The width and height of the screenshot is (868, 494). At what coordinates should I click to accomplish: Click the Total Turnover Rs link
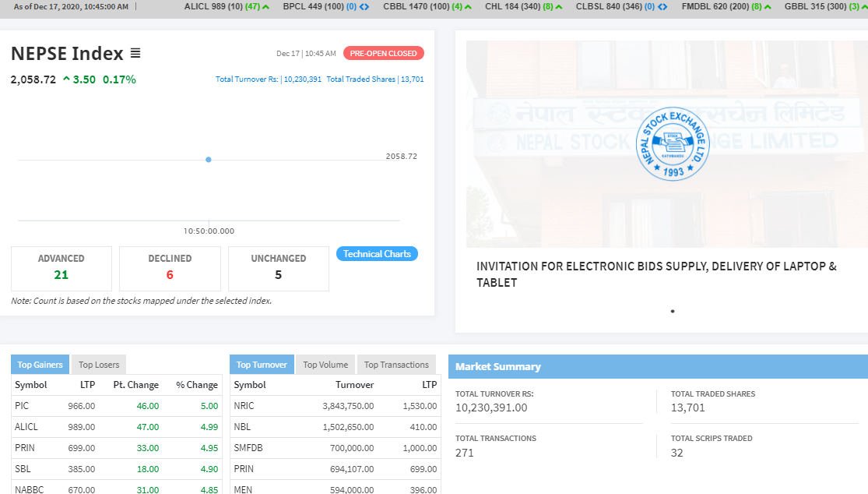click(269, 79)
